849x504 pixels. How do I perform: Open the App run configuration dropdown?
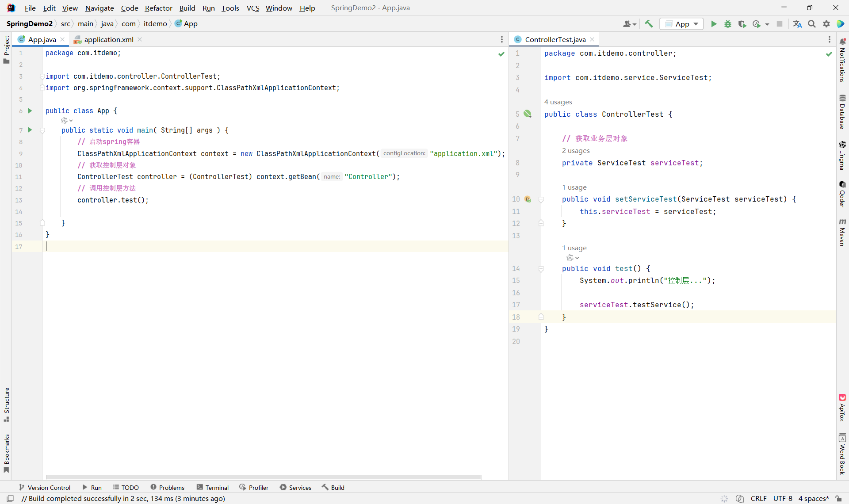pos(681,24)
